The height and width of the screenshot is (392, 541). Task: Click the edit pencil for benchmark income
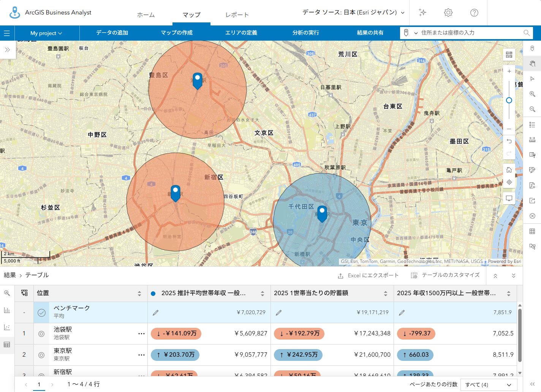point(155,313)
